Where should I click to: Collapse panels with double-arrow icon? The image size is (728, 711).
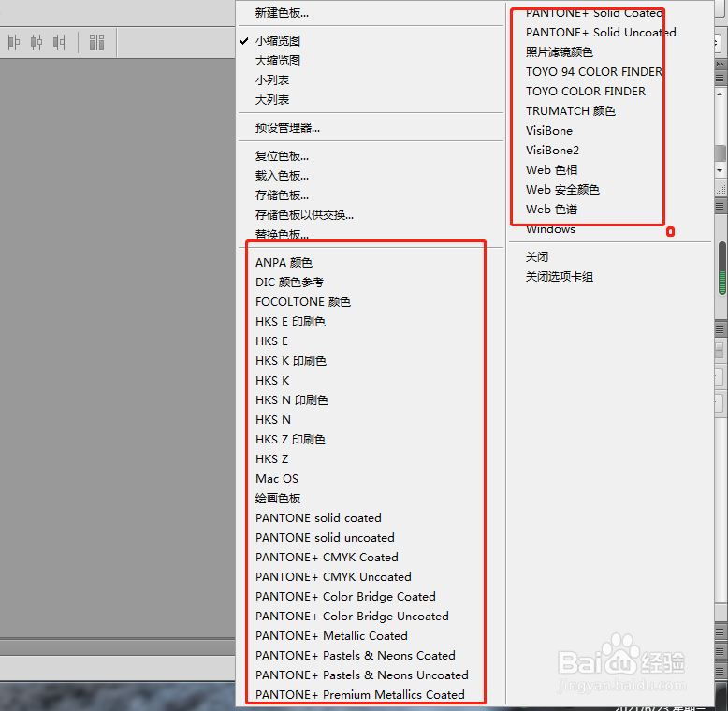pos(721,64)
